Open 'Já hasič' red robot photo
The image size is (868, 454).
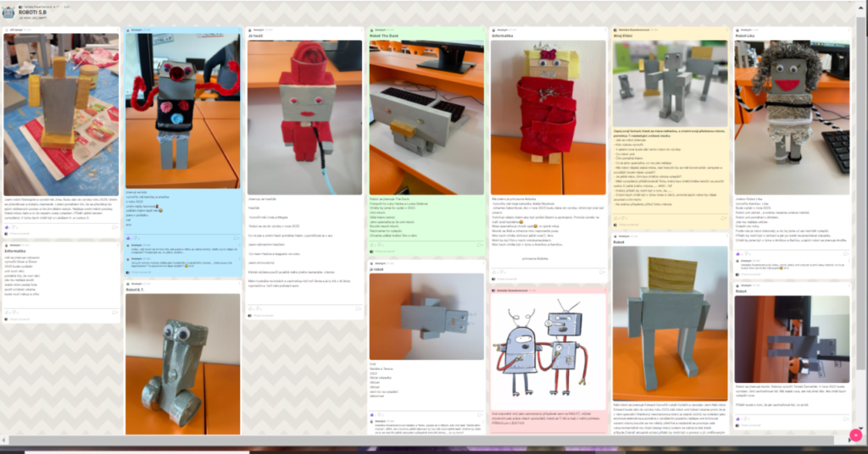point(304,105)
